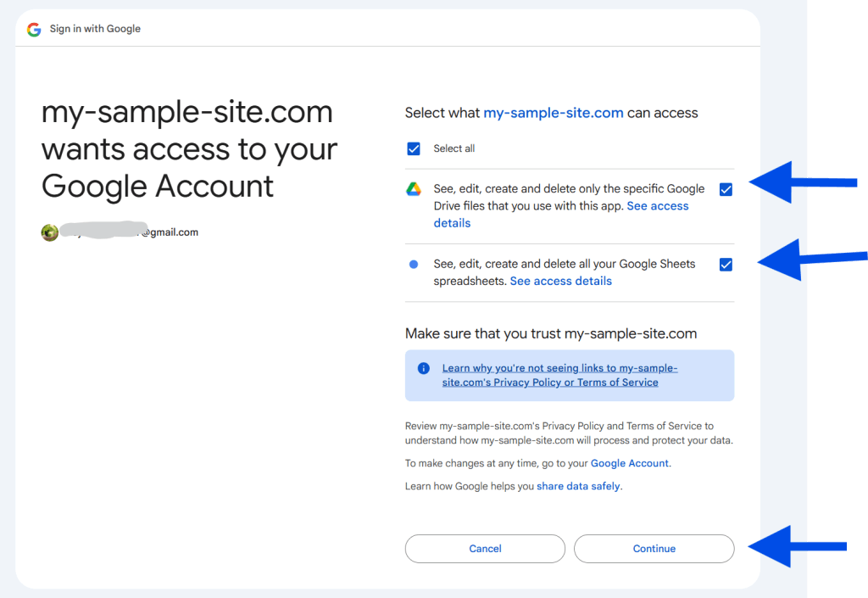Click the Cancel button
The height and width of the screenshot is (598, 868).
(485, 549)
